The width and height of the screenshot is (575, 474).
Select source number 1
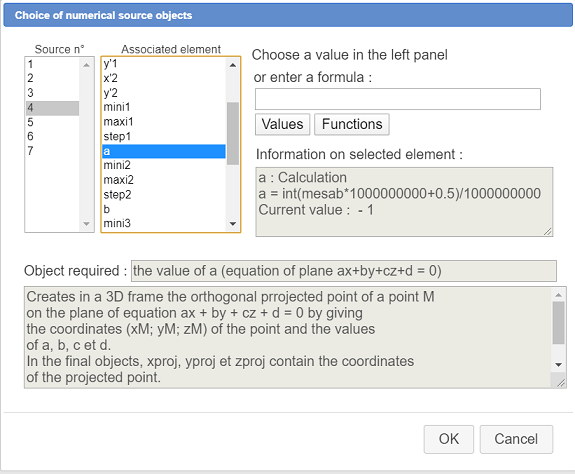pyautogui.click(x=52, y=64)
